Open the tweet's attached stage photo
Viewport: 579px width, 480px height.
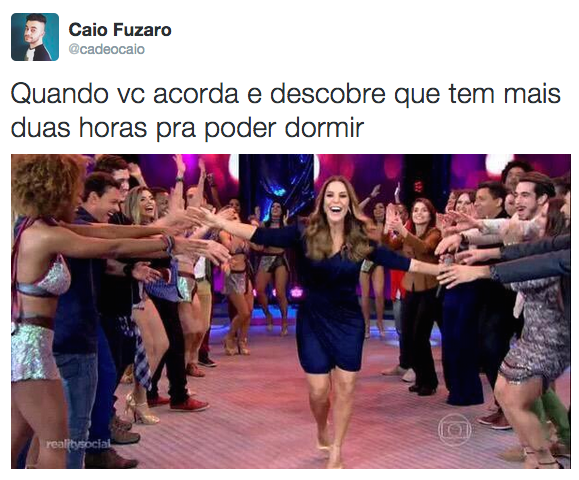291,311
